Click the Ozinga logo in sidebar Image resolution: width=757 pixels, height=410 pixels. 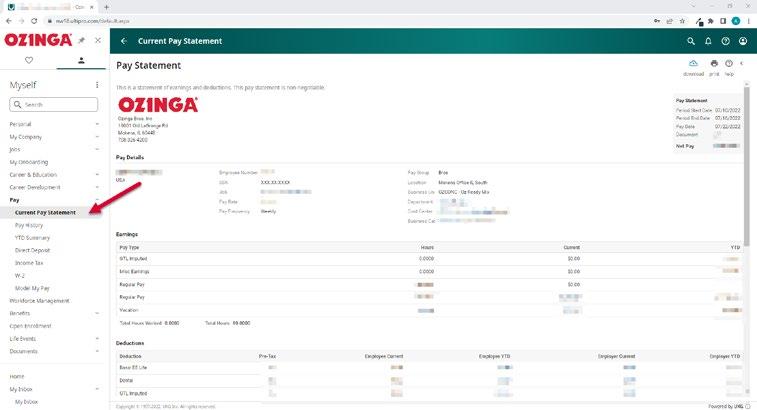tap(38, 40)
